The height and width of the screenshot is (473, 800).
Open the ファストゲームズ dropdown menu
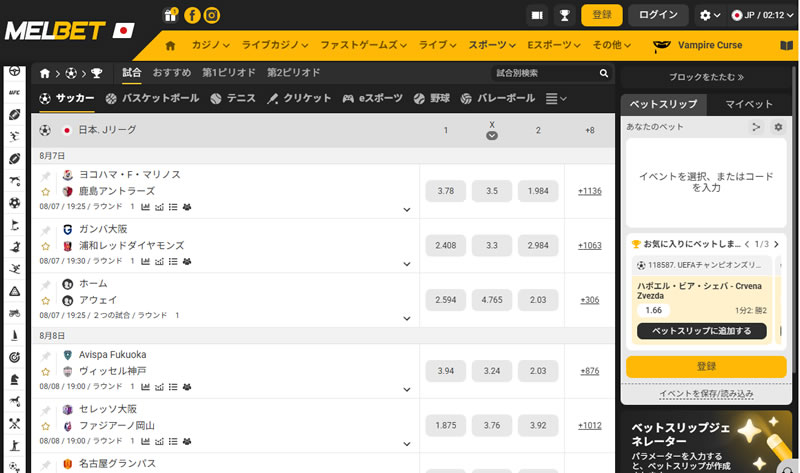click(363, 45)
